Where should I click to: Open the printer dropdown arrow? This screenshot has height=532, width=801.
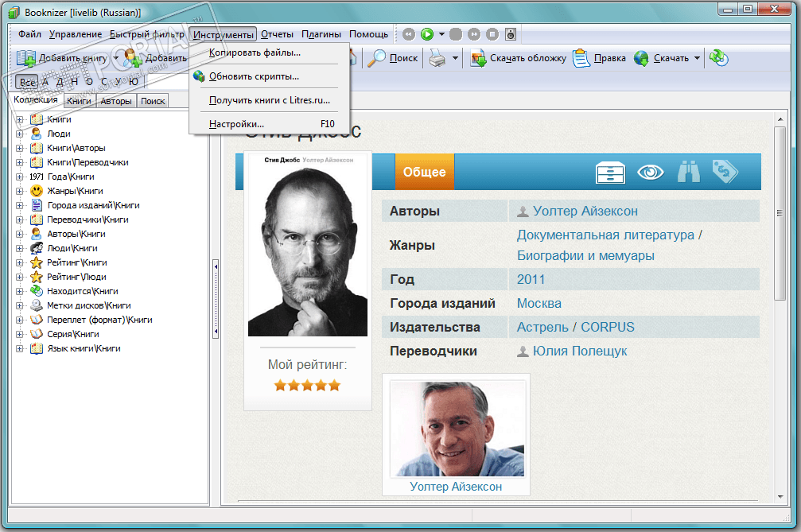tap(455, 58)
